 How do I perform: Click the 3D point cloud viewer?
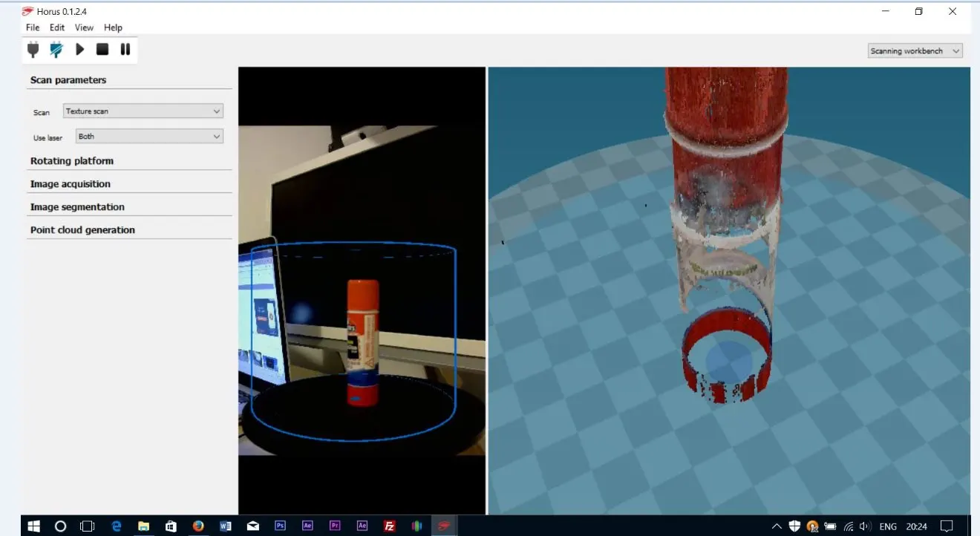(729, 290)
